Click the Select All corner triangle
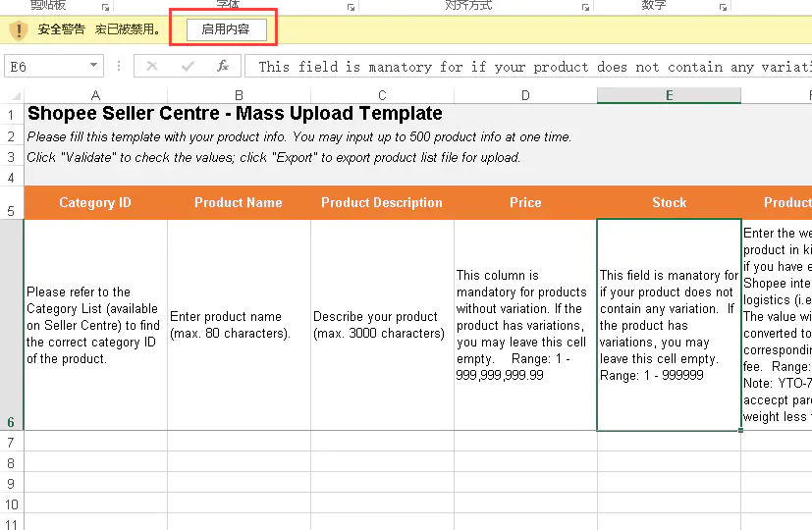 (12, 95)
